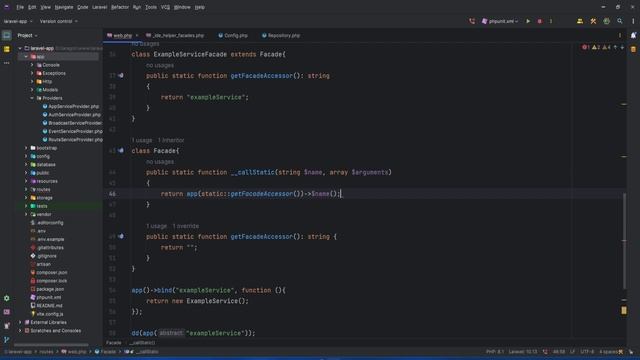Open RouteServiceProvider.php in project tree
Image resolution: width=640 pixels, height=360 pixels.
click(73, 140)
